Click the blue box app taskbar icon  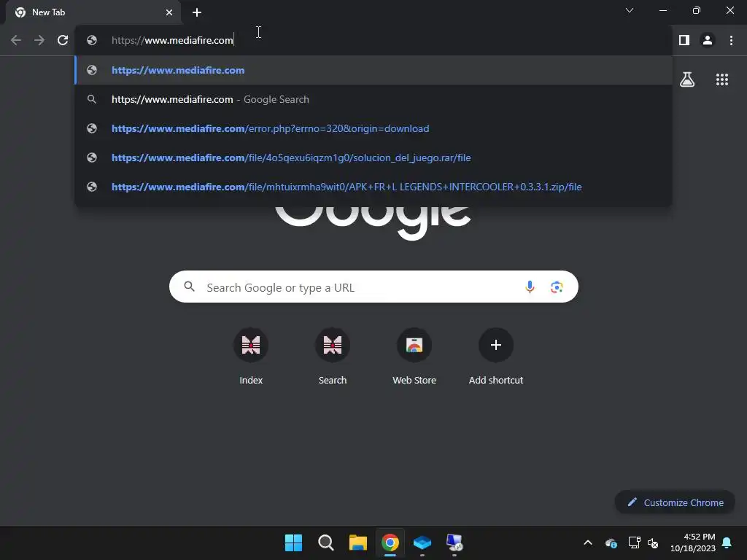(422, 542)
